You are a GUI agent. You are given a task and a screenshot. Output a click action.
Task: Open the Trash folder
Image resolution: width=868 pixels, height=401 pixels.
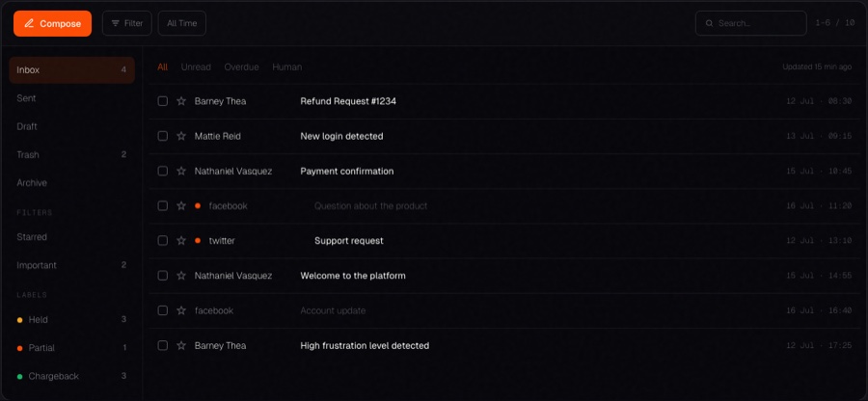(72, 154)
